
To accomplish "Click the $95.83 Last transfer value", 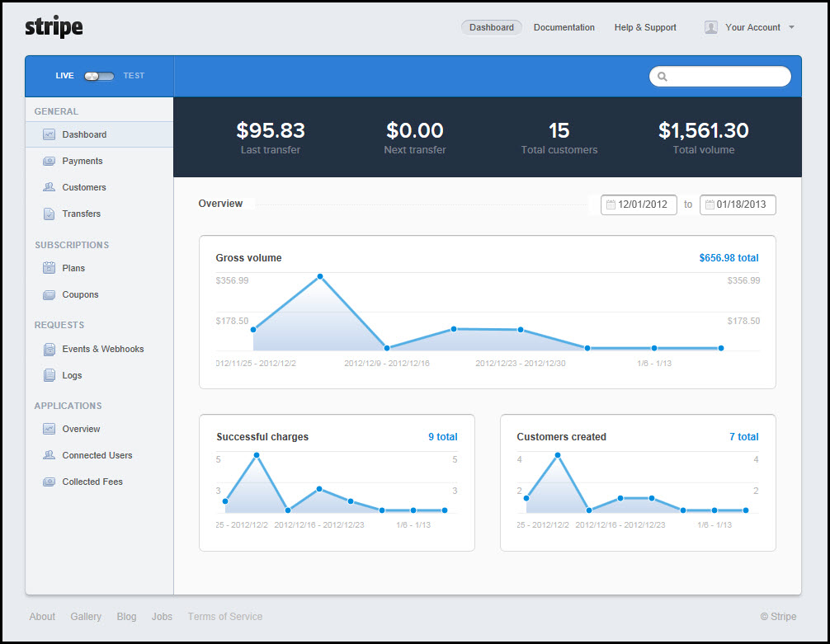I will [x=271, y=130].
